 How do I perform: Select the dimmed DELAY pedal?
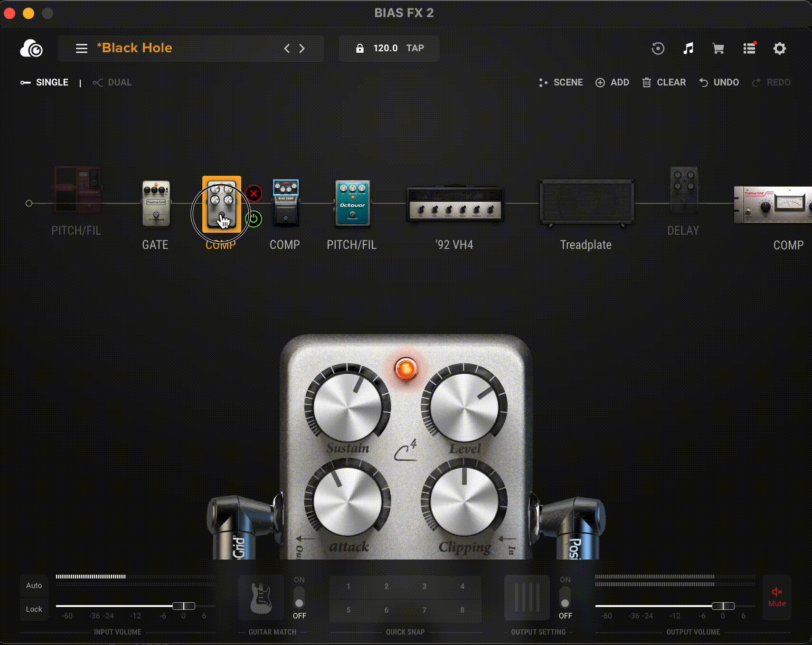pyautogui.click(x=684, y=190)
